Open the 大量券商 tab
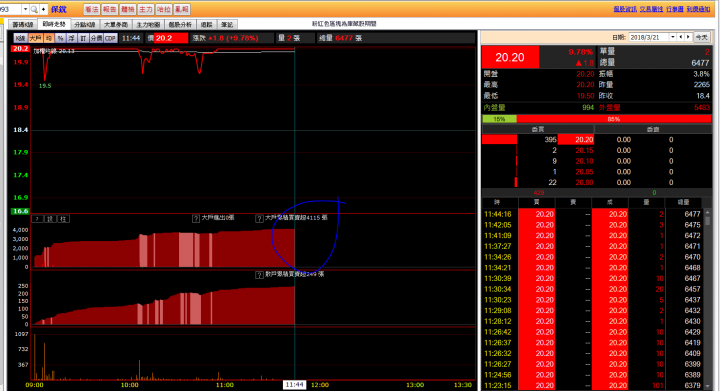The height and width of the screenshot is (391, 720). (x=116, y=24)
